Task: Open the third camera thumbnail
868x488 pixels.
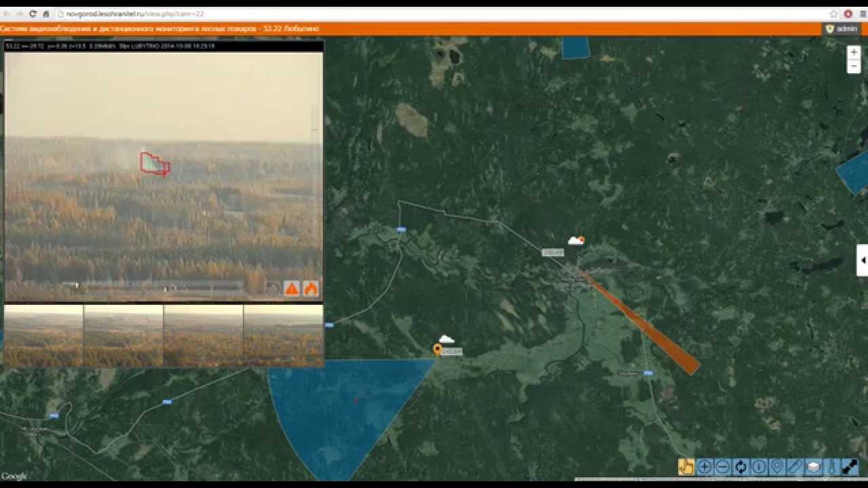Action: 203,335
